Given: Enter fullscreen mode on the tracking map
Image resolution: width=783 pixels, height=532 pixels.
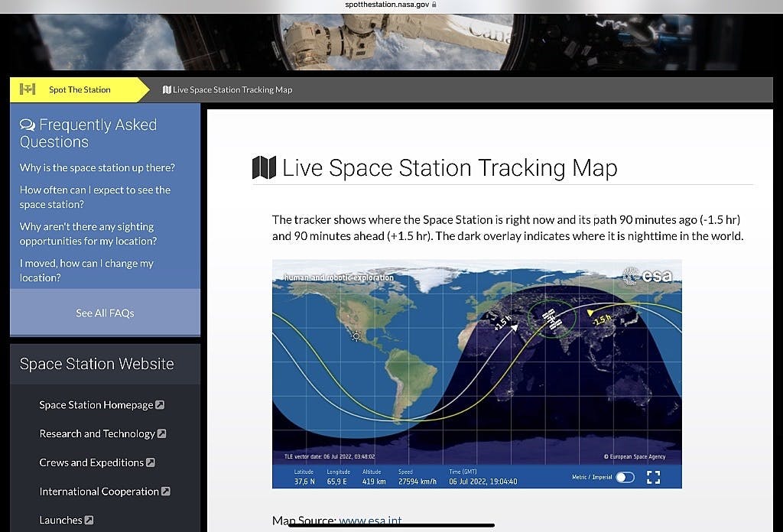Looking at the screenshot, I should pyautogui.click(x=653, y=477).
